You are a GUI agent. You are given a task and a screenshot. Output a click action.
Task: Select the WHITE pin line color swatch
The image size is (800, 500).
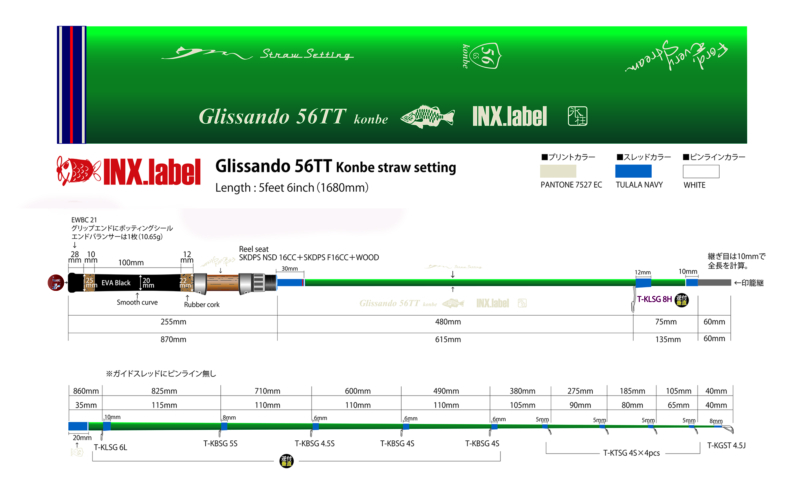(709, 171)
